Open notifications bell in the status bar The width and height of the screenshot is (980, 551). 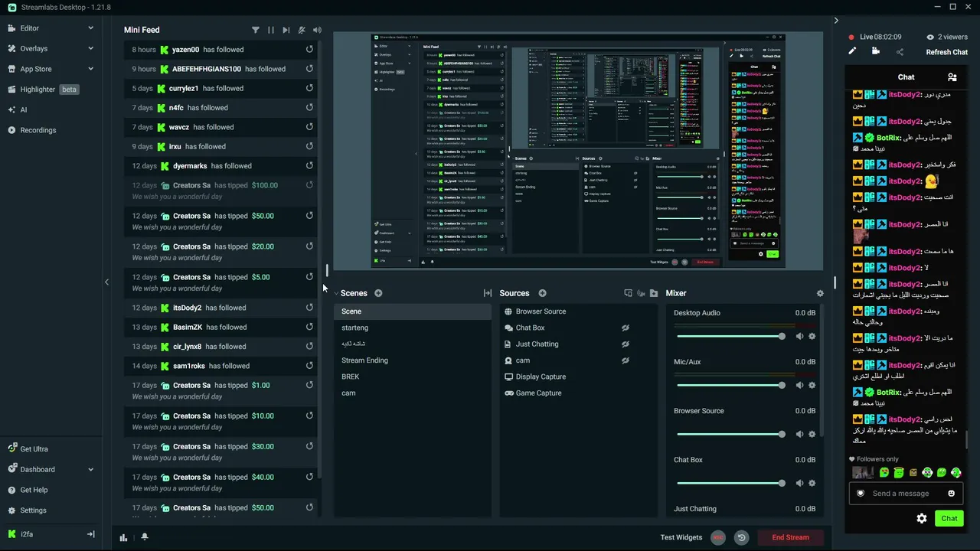coord(144,537)
